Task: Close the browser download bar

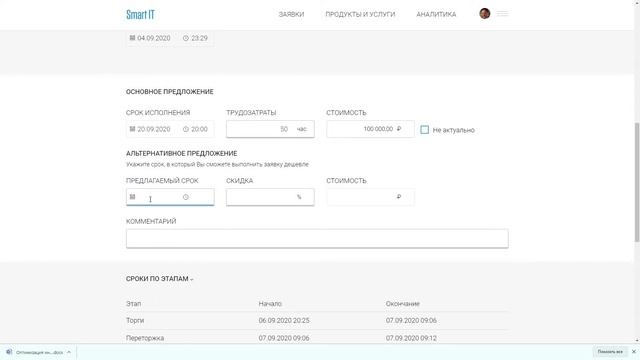Action: [633, 352]
